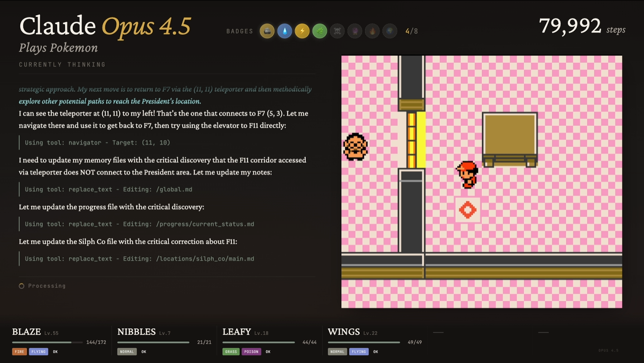The height and width of the screenshot is (363, 644).
Task: Click WINGS' Lv.22 level label
Action: [370, 333]
